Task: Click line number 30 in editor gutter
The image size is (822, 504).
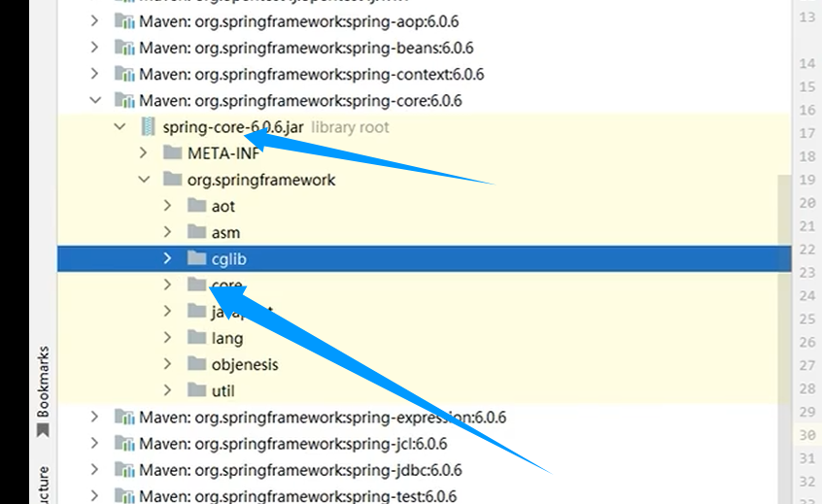Action: click(807, 435)
